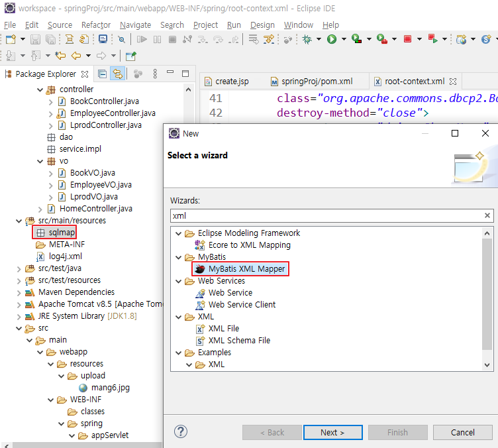
Task: Open the Run button dropdown arrow
Action: (x=344, y=39)
